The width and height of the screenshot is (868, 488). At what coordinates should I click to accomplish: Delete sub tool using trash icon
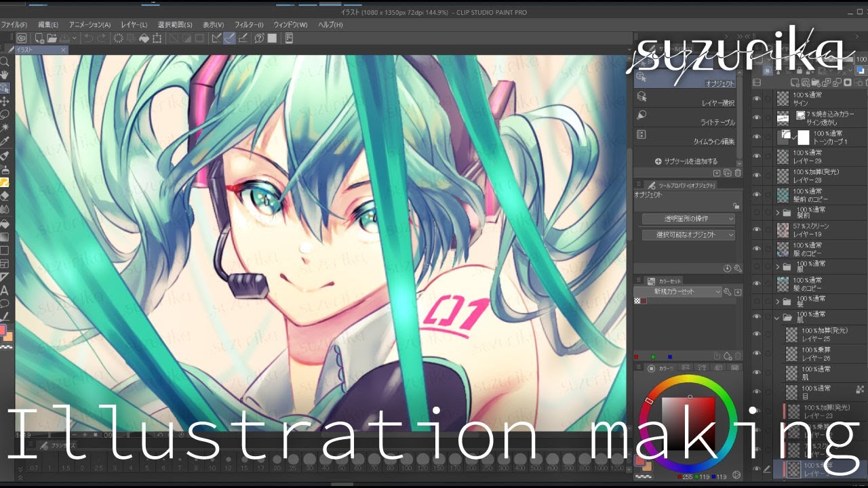(x=738, y=174)
